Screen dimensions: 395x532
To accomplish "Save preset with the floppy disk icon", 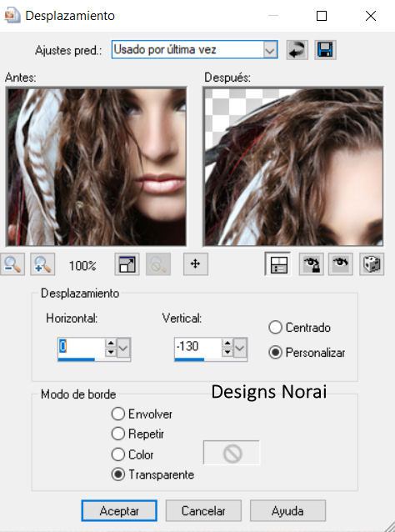I will point(325,50).
